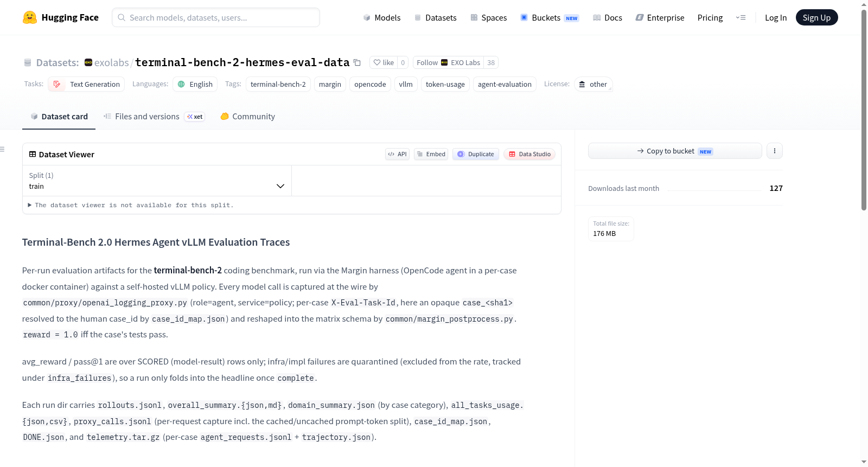The image size is (868, 467).
Task: Open Buckets in the navbar
Action: click(x=550, y=17)
